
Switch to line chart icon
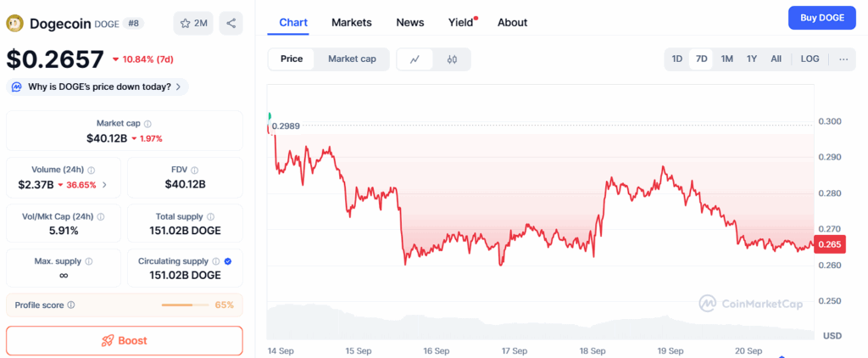pos(415,59)
